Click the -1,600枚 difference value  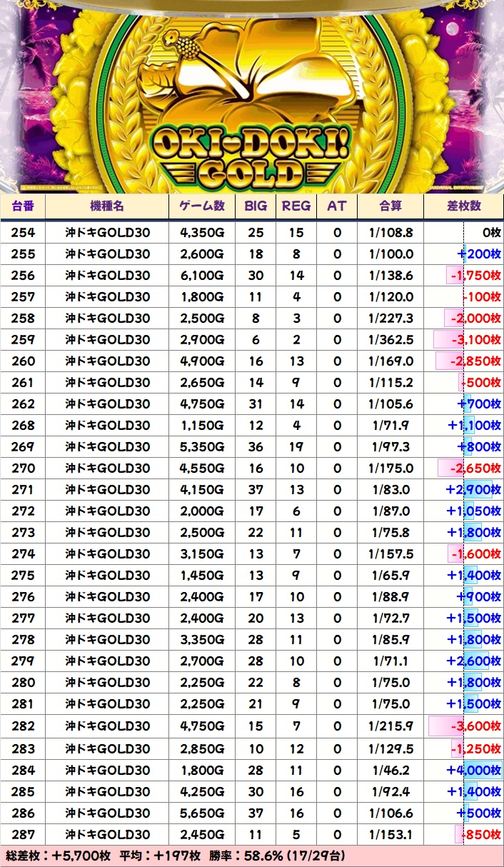pyautogui.click(x=475, y=553)
